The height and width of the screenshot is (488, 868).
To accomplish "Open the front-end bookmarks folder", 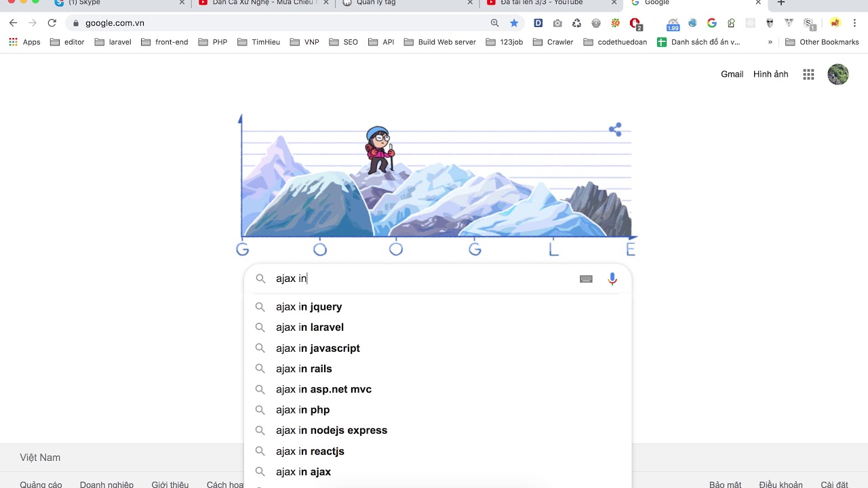I will (x=165, y=42).
